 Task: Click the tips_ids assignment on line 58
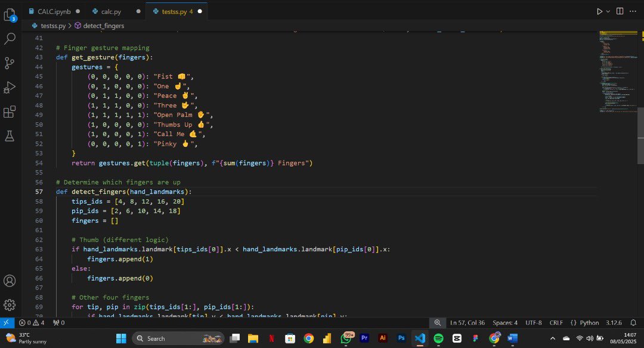coord(128,201)
